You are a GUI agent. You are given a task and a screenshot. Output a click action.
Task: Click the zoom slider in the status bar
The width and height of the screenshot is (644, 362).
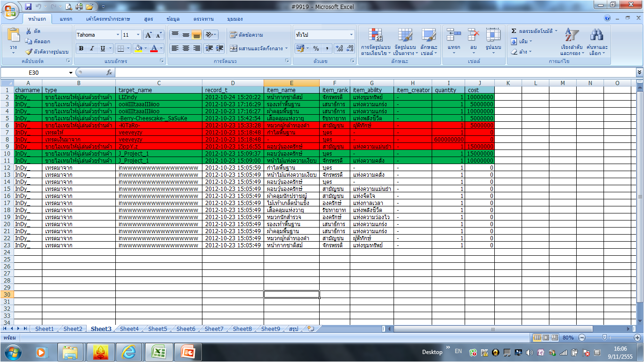pos(604,338)
